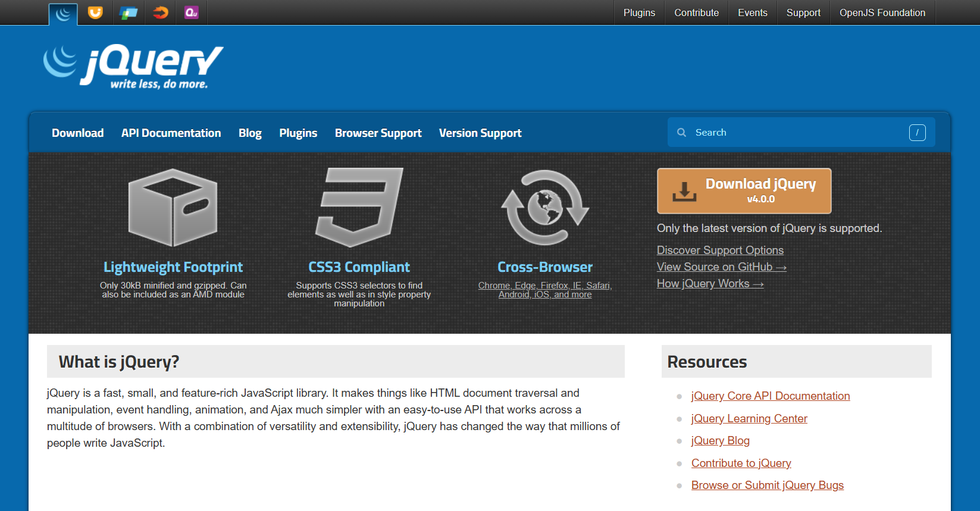The height and width of the screenshot is (511, 980).
Task: Open Support in the top bar
Action: coord(803,12)
